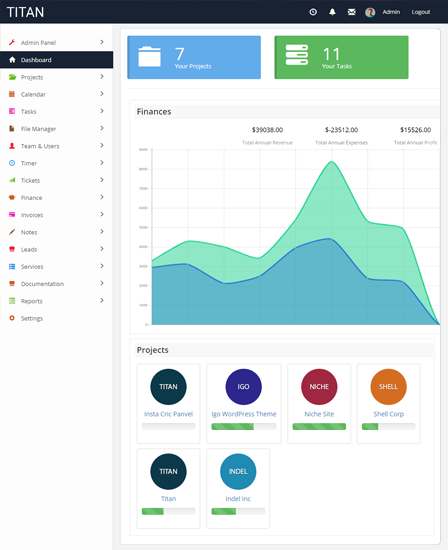Expand the Calendar menu chevron
Image resolution: width=448 pixels, height=550 pixels.
coord(102,94)
